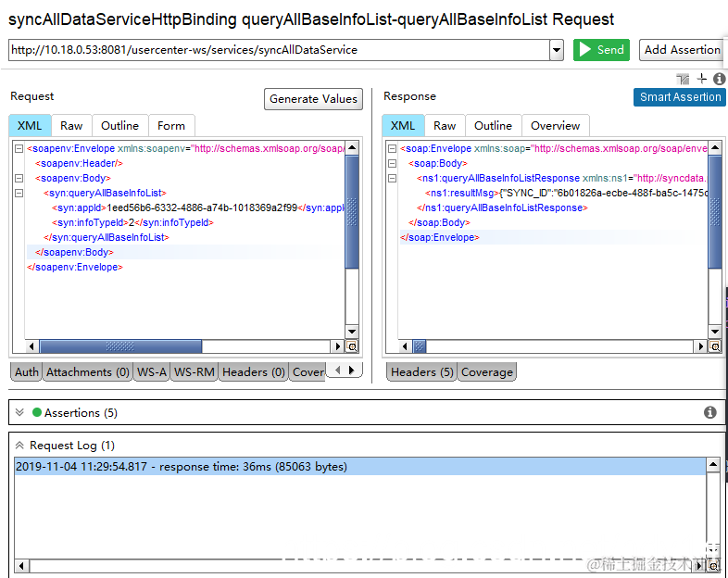Click the request log scroll-up arrow
728x578 pixels.
[712, 465]
